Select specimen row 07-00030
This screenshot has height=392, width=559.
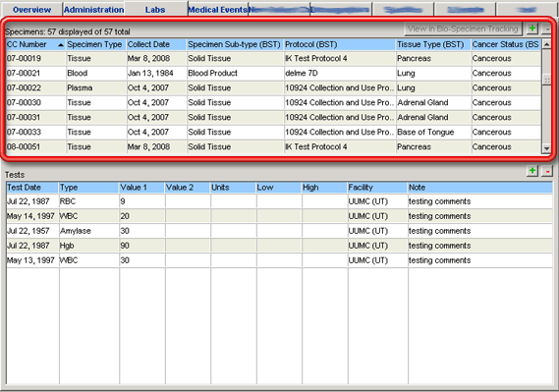[273, 102]
